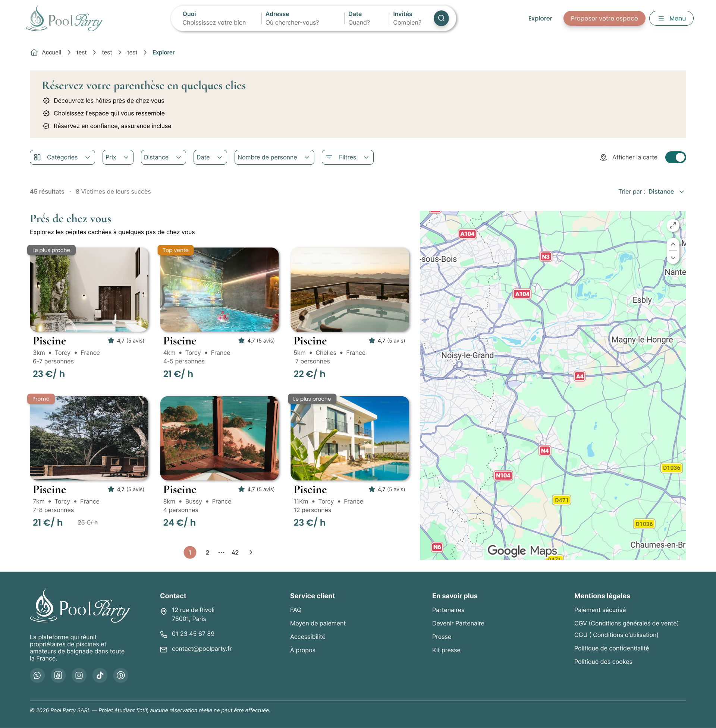Click the first test breadcrumb item
The image size is (716, 728).
pos(82,52)
